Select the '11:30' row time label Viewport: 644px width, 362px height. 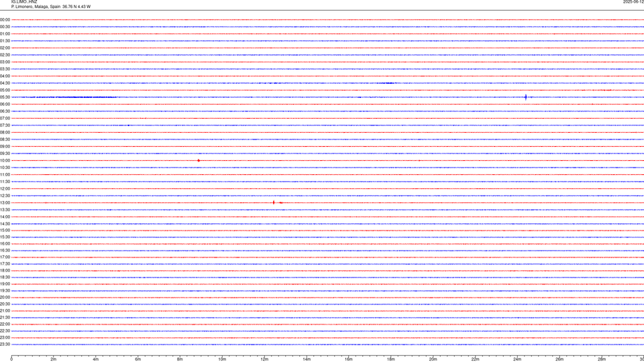[5, 182]
